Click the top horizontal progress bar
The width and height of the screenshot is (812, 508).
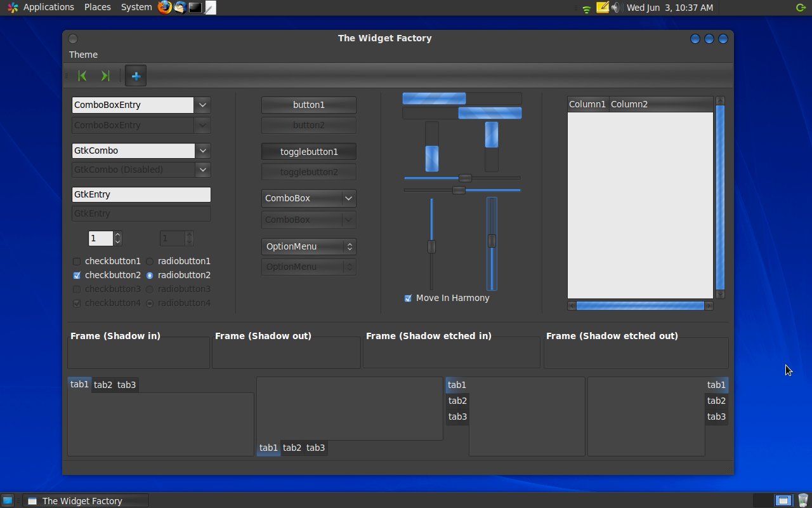tap(462, 98)
